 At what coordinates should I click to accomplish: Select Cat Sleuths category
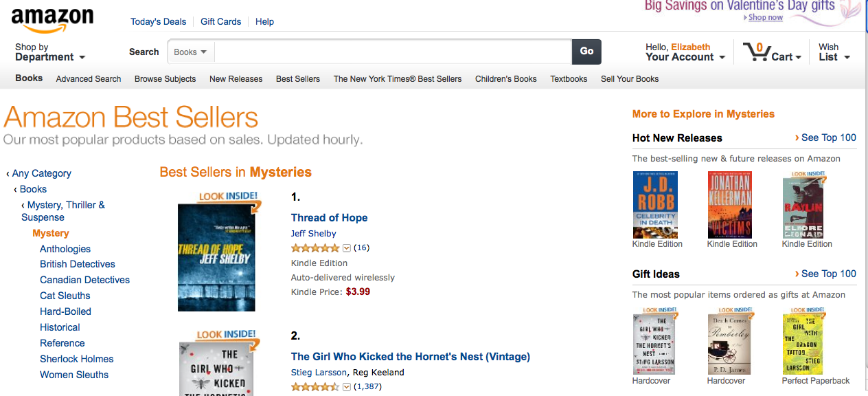click(x=65, y=296)
